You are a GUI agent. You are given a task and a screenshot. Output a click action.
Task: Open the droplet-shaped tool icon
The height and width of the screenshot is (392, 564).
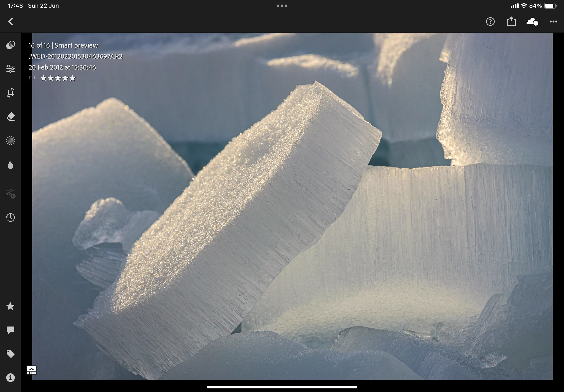click(x=10, y=165)
